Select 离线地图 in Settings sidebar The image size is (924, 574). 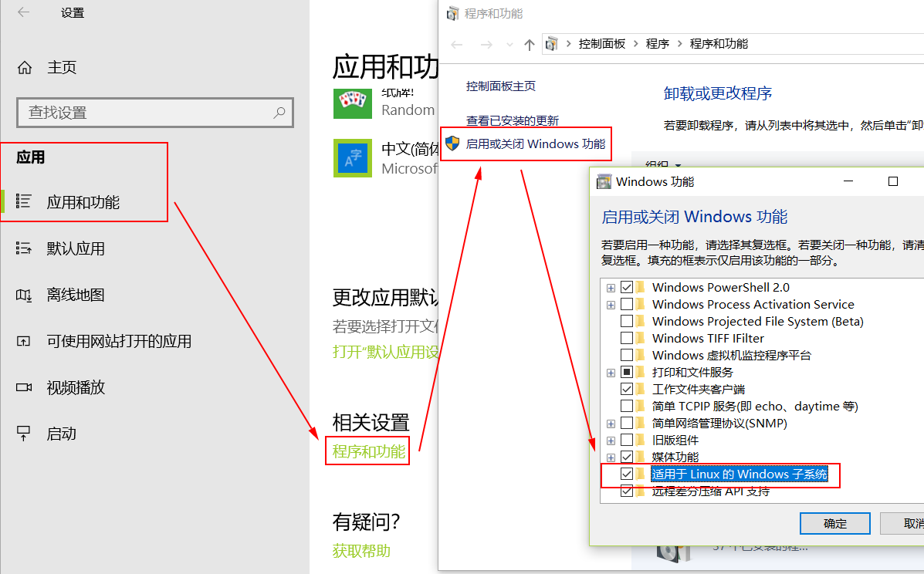(76, 295)
